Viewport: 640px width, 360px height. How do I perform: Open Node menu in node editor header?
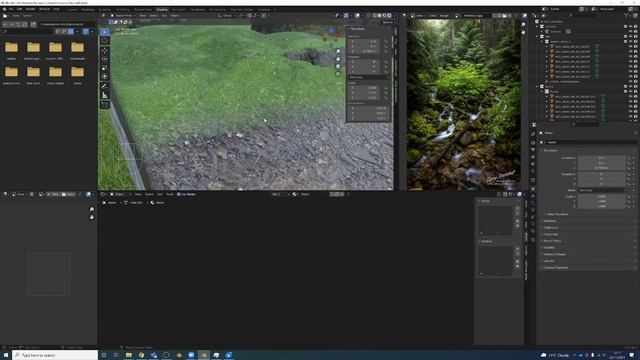170,194
